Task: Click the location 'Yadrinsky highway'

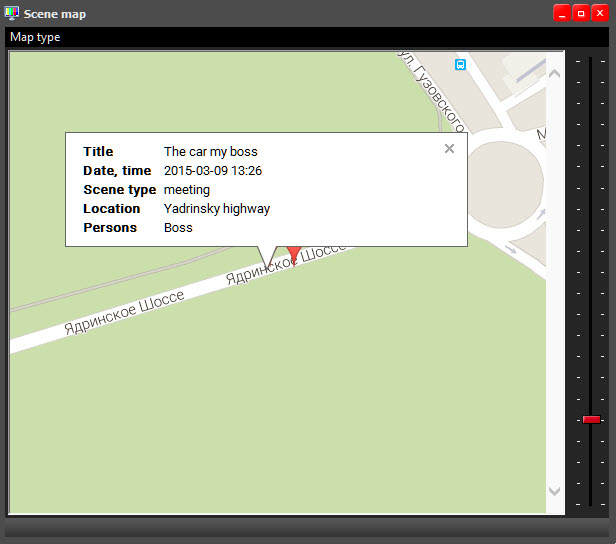Action: 217,209
